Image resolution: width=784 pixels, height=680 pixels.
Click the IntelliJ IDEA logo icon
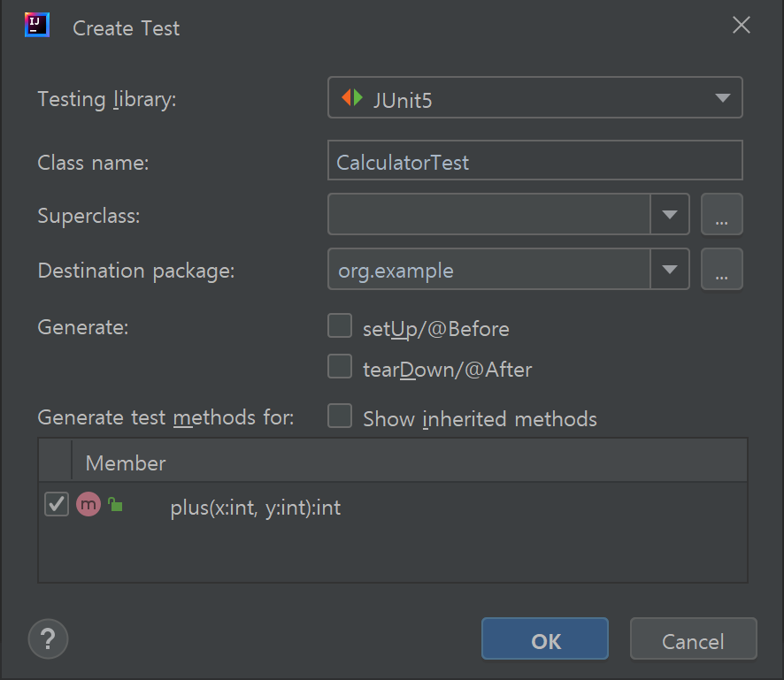(x=36, y=26)
